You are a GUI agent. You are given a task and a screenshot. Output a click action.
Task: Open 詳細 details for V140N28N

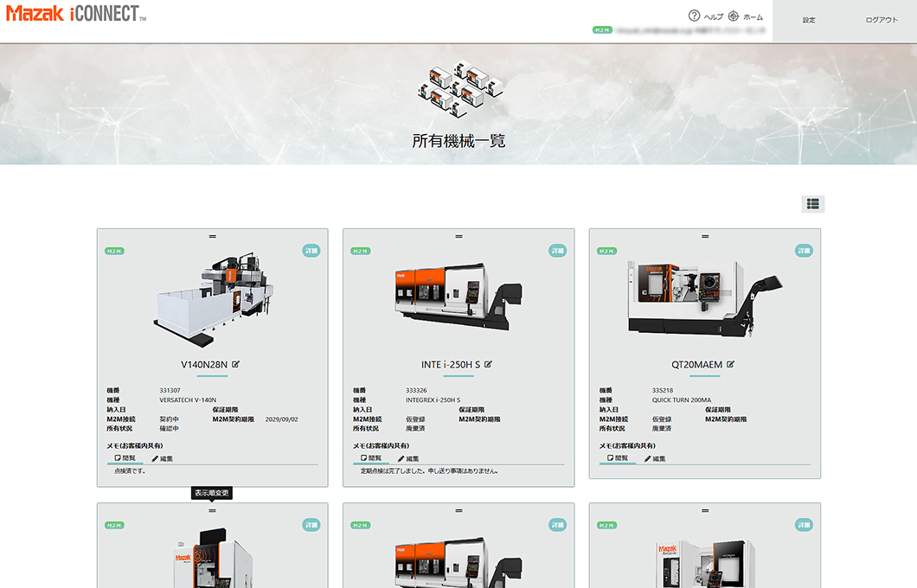click(x=311, y=251)
